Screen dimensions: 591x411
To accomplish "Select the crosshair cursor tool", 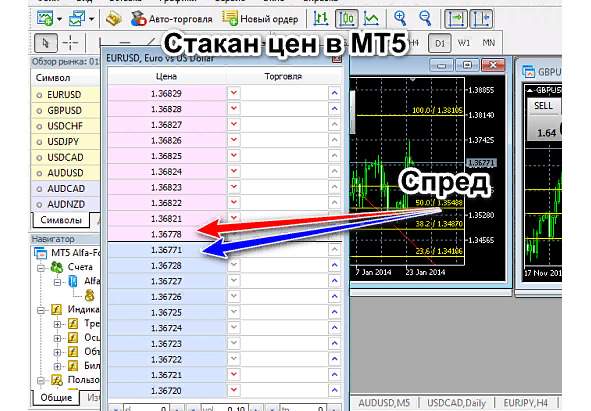I will [x=70, y=43].
